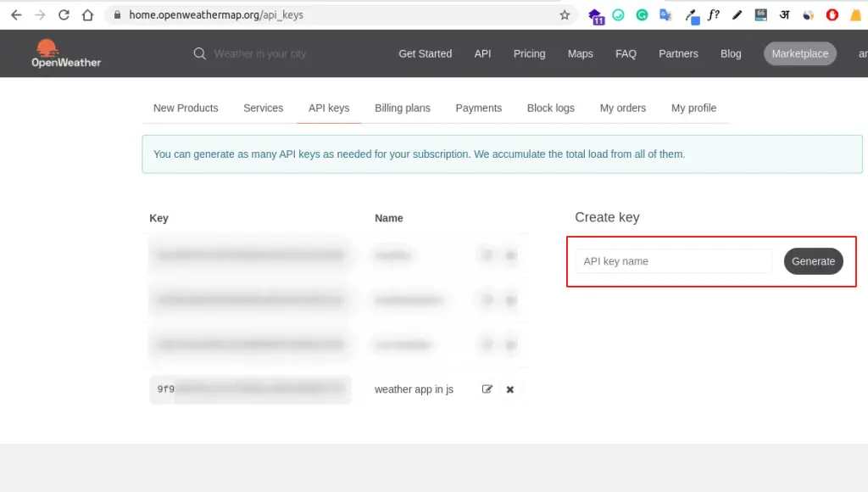Click API in the top navigation
868x492 pixels.
coord(482,53)
